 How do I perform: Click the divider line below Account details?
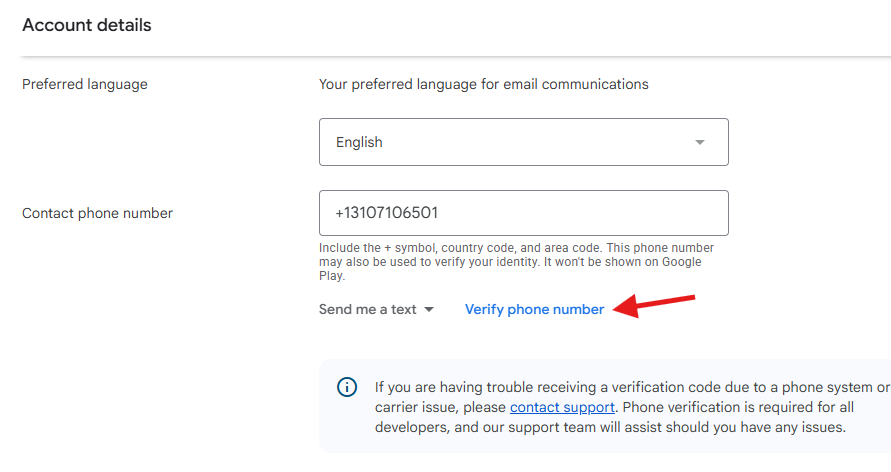[x=445, y=56]
